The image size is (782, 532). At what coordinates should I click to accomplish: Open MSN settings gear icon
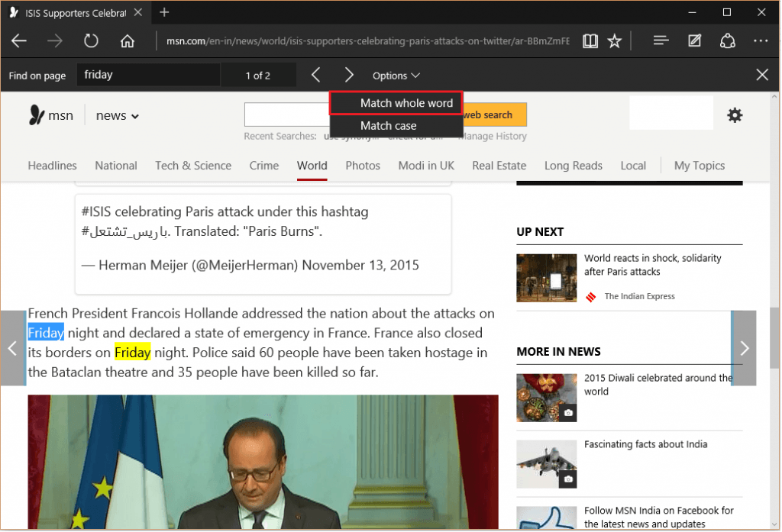click(734, 114)
